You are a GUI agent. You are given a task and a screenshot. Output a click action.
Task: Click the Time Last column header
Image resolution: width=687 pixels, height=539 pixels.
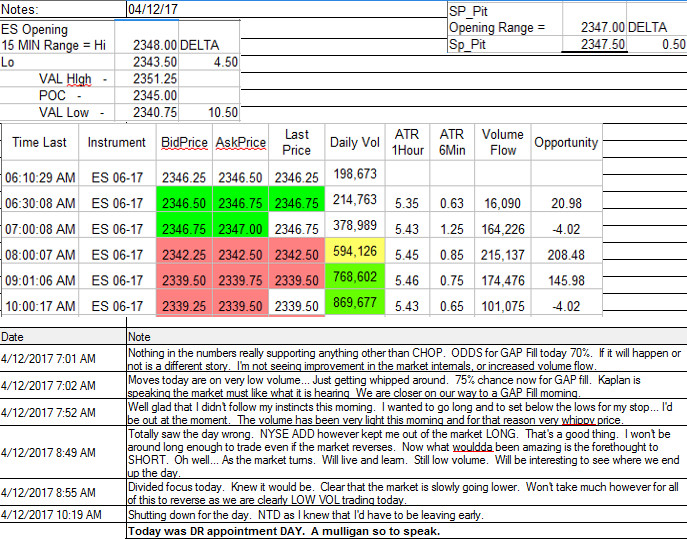[40, 142]
